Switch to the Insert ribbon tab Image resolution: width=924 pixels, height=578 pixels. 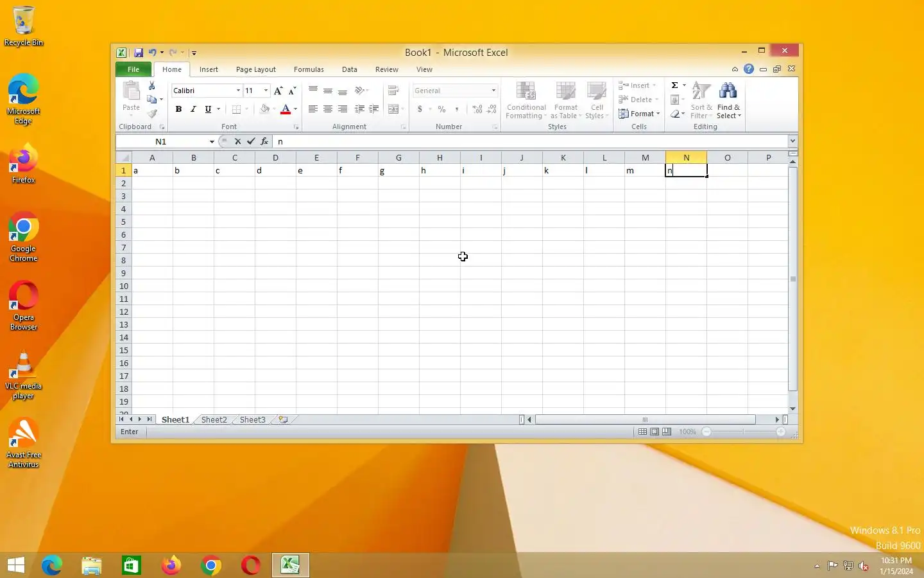pyautogui.click(x=209, y=69)
